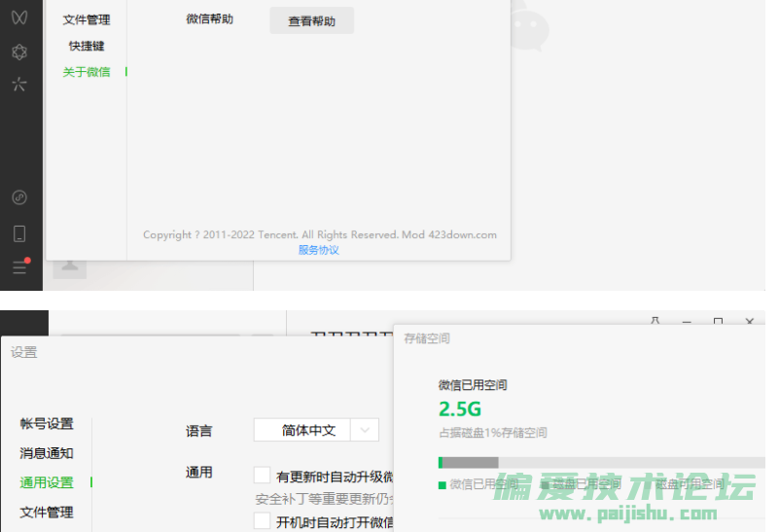This screenshot has width=779, height=532.
Task: Open the 消息通知 settings tab
Action: [47, 453]
